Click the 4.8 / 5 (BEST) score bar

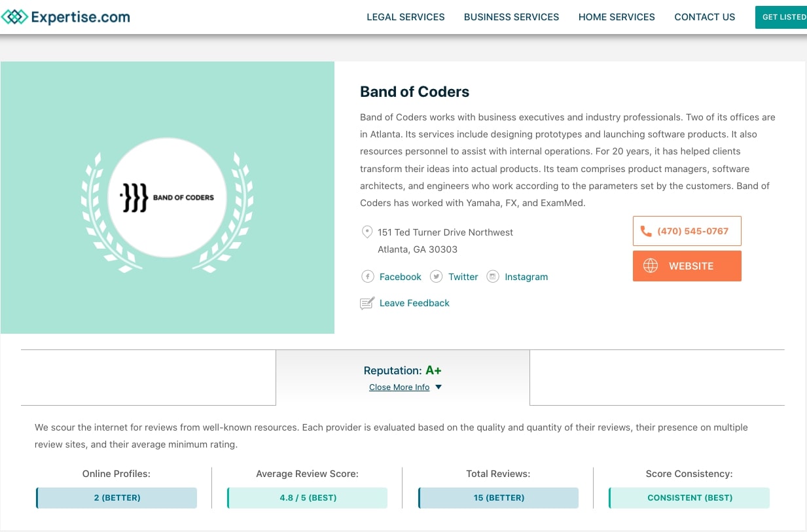[x=307, y=498]
